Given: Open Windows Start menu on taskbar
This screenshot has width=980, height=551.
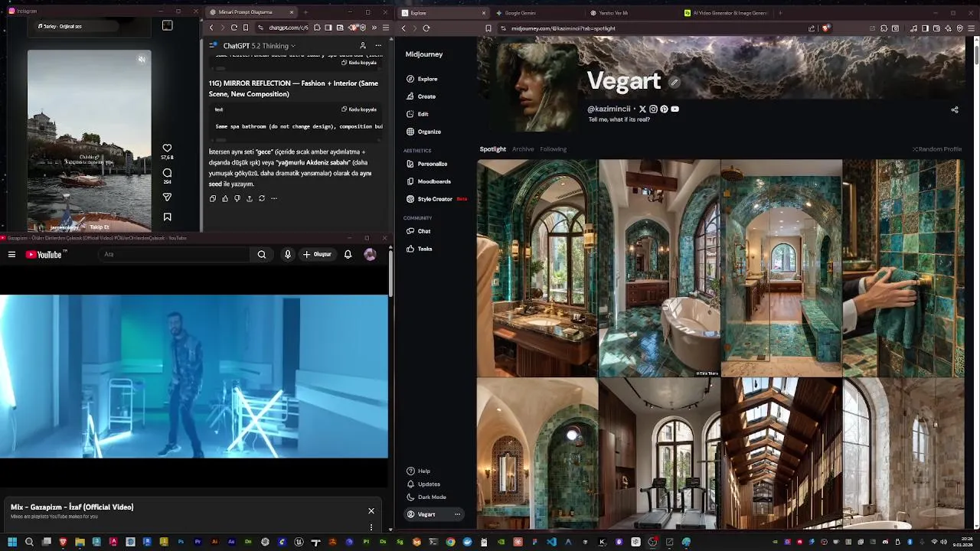Looking at the screenshot, I should 12,543.
